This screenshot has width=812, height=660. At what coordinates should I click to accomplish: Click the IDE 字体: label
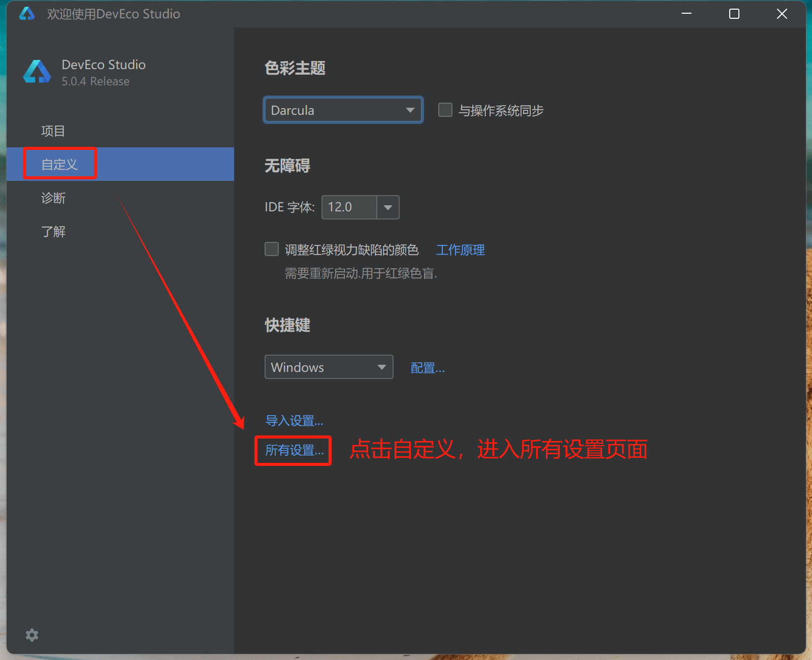(x=290, y=207)
